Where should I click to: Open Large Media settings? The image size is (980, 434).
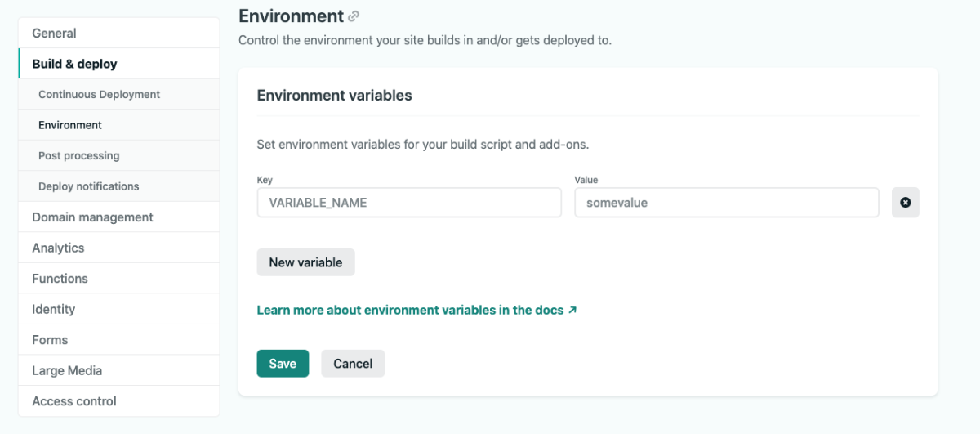tap(119, 370)
